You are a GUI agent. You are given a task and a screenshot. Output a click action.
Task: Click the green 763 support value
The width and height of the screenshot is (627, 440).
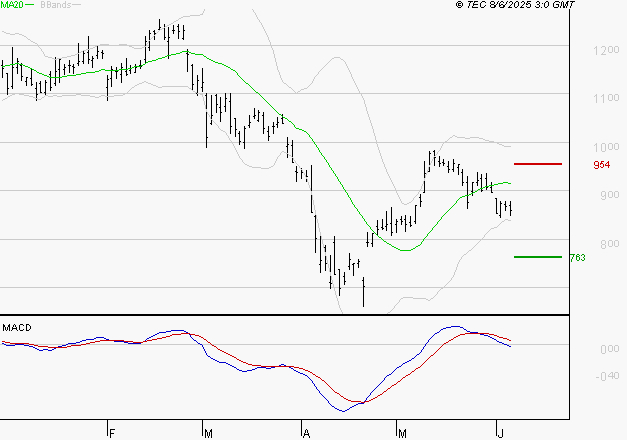tap(578, 258)
